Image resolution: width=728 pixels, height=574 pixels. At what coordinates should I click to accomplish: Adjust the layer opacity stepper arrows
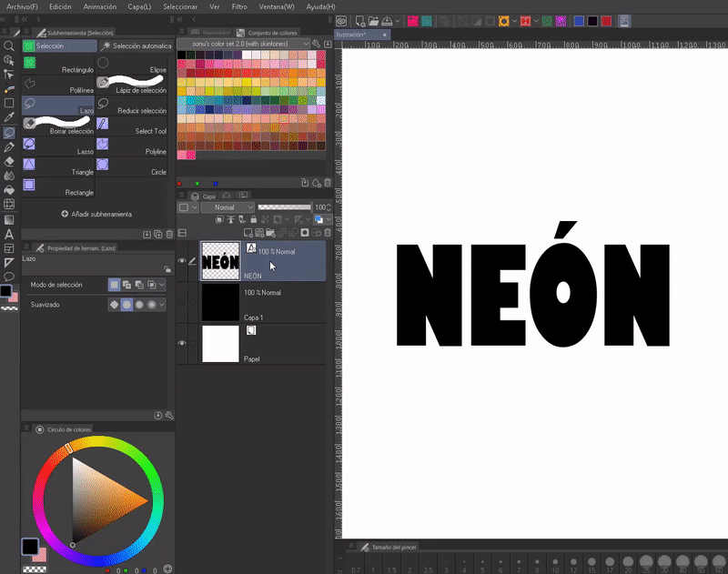[x=329, y=207]
